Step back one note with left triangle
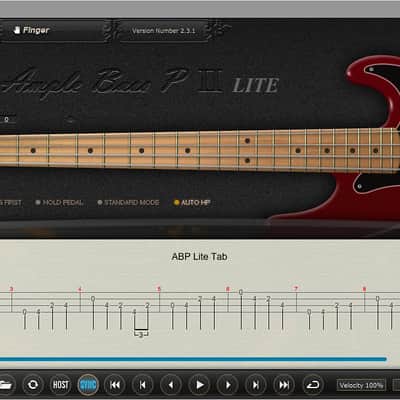The width and height of the screenshot is (400, 400). tap(171, 385)
